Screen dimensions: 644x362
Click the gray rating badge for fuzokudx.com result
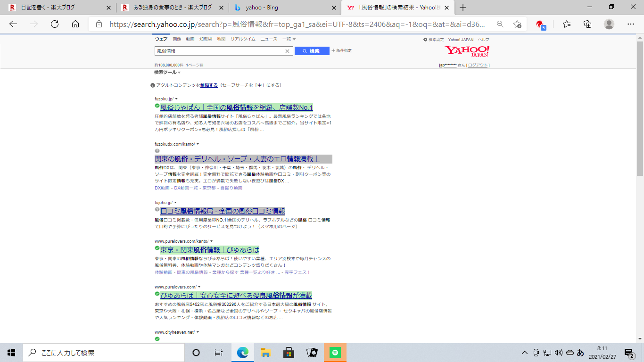click(x=157, y=151)
